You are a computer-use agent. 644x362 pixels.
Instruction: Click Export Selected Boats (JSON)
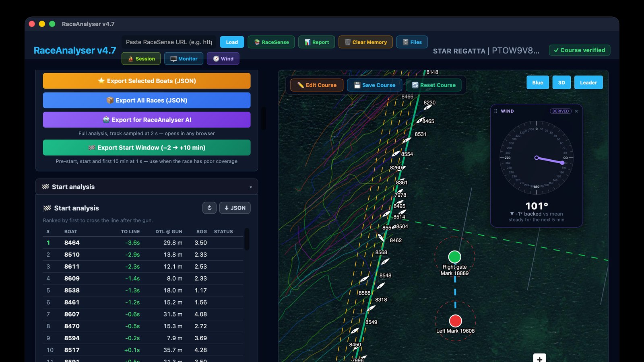coord(147,81)
